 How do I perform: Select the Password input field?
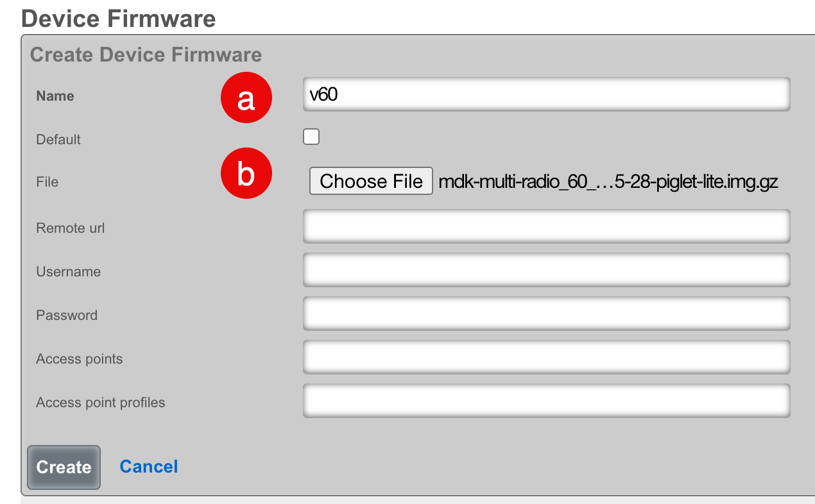(x=546, y=314)
